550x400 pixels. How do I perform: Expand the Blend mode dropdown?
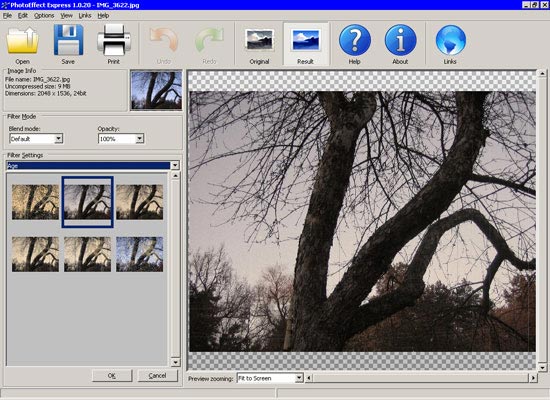point(59,139)
